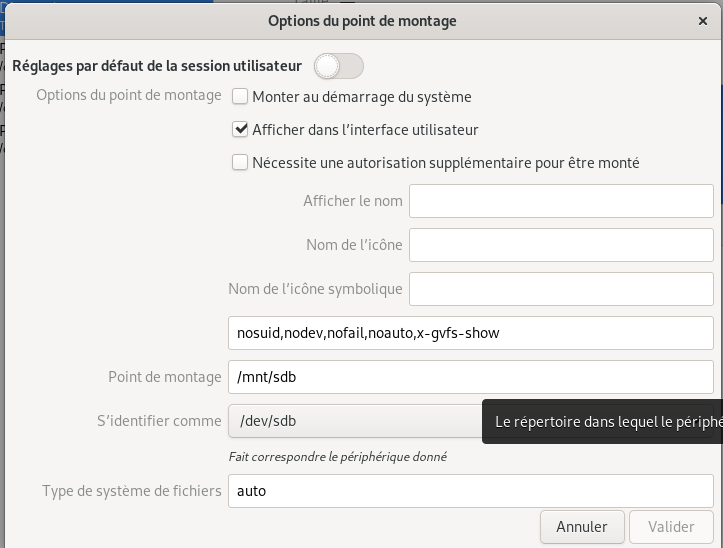The height and width of the screenshot is (548, 723).
Task: Check Nécessite une autorisation supplémentaire option
Action: point(240,163)
